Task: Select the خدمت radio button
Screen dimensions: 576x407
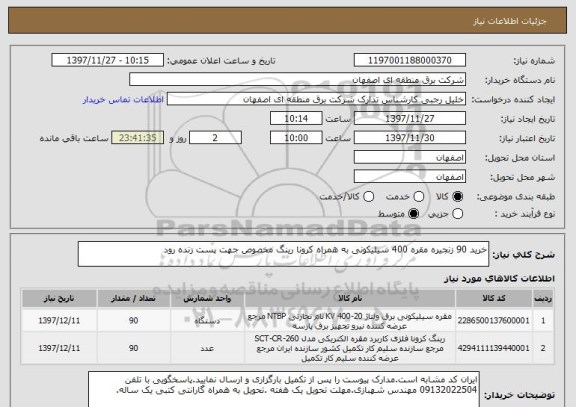Action: (x=418, y=197)
